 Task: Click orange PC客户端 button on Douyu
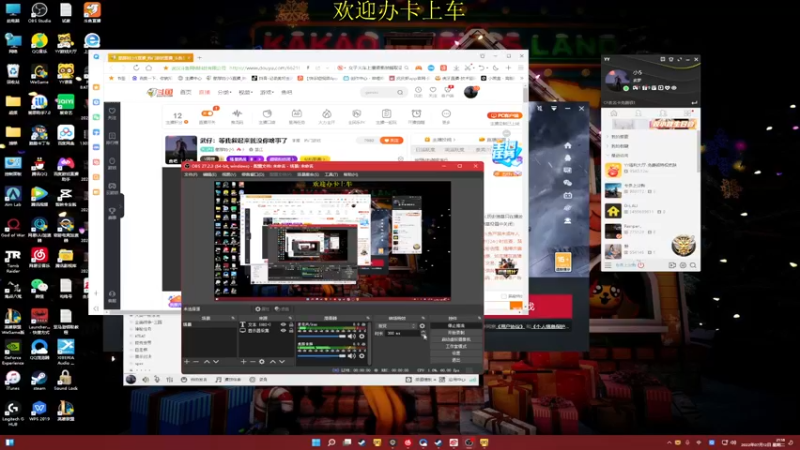tap(505, 115)
